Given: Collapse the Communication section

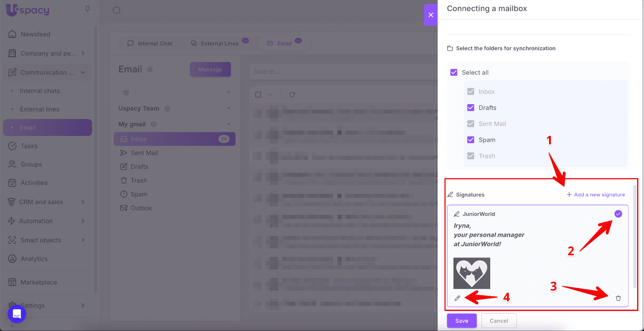Looking at the screenshot, I should 83,72.
